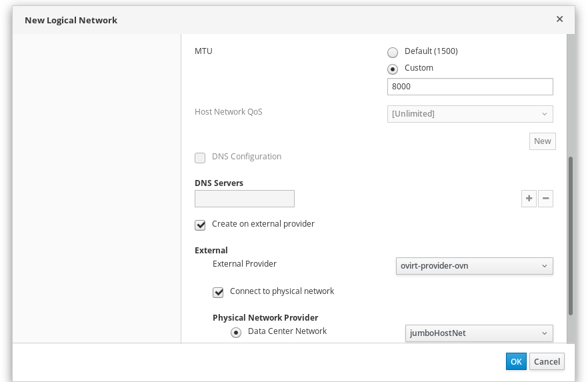This screenshot has height=382, width=588.
Task: Open the jumboHostNet network dropdown
Action: (x=479, y=333)
